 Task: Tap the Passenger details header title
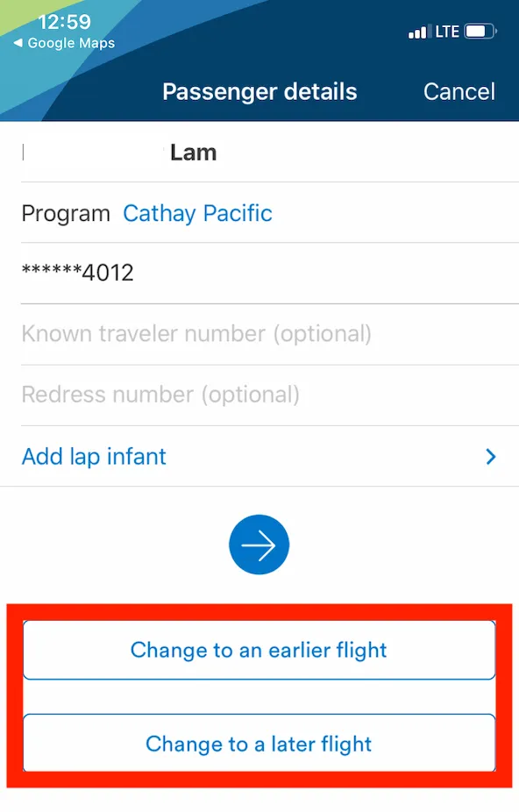259,92
